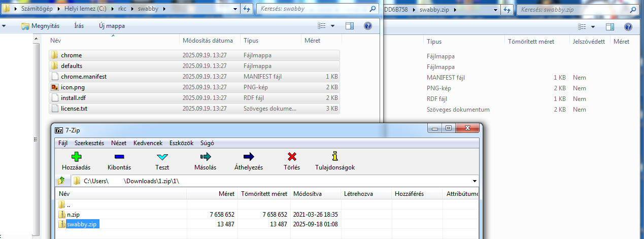The height and width of the screenshot is (239, 644).
Task: Click the Megnyitás button
Action: tap(41, 26)
